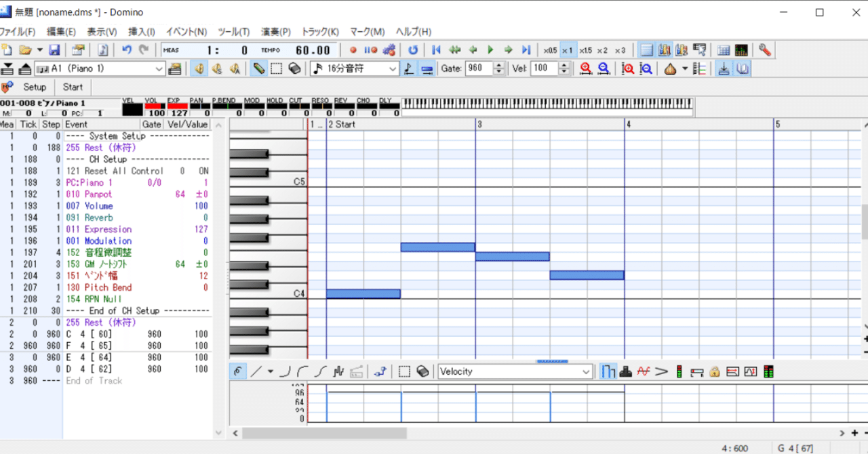The width and height of the screenshot is (868, 454).
Task: Set playback speed to x1.5
Action: coord(585,50)
